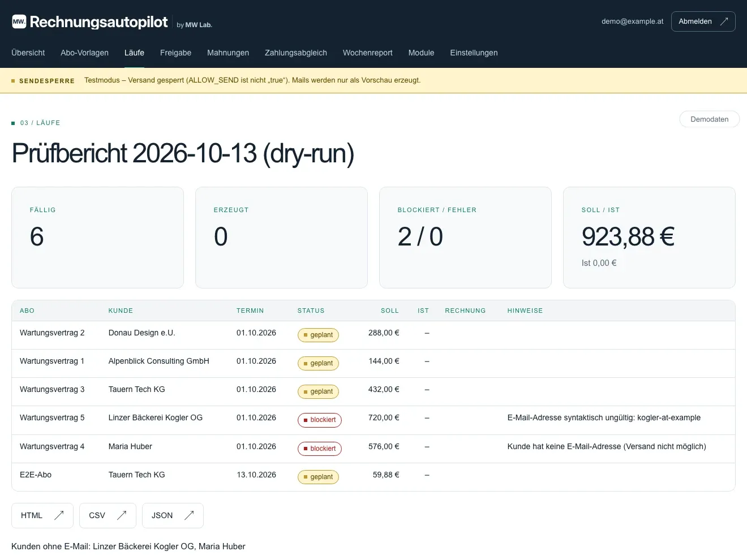Open Einstellungen in the navigation bar
This screenshot has height=560, width=747.
[474, 53]
